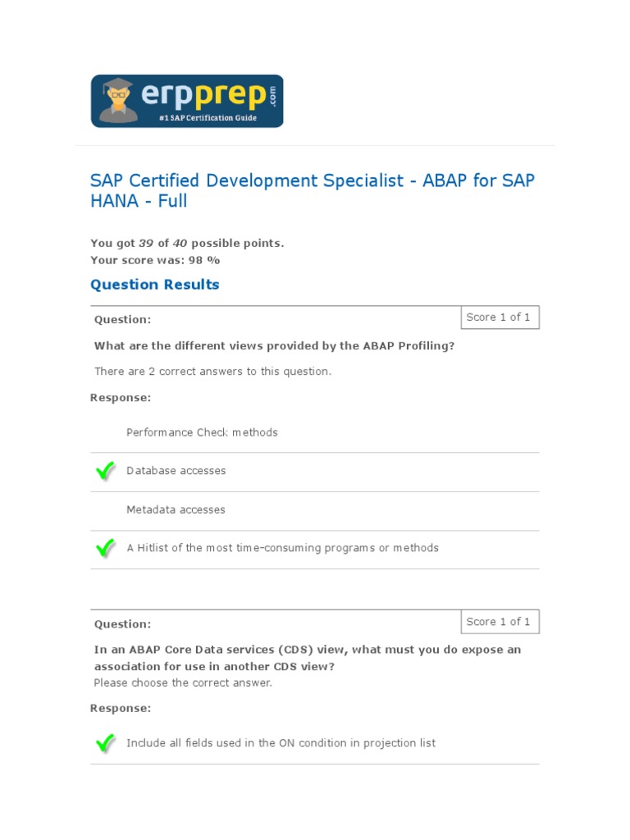630x840 pixels.
Task: Click the first Response label
Action: click(x=121, y=398)
